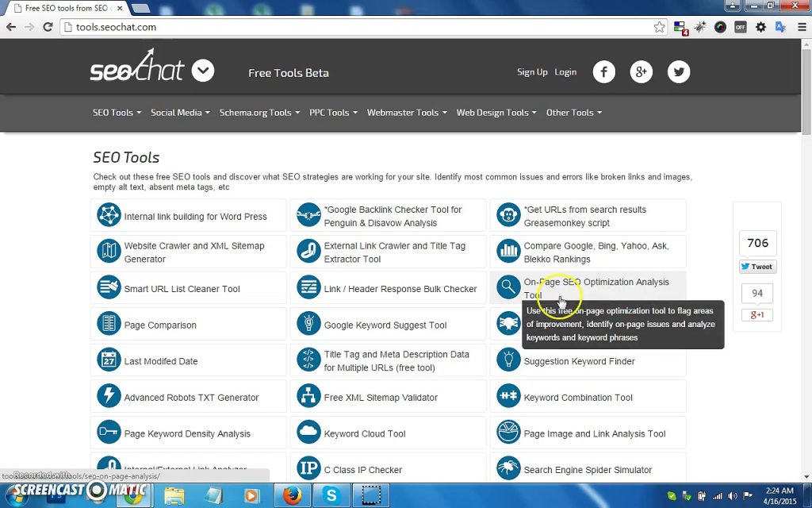Click the Advanced Robots TXT Generator lightning icon

point(109,397)
